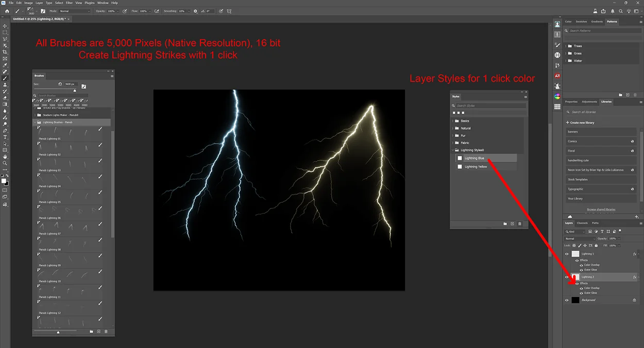The image size is (644, 348).
Task: Hide the Background layer
Action: tap(566, 300)
